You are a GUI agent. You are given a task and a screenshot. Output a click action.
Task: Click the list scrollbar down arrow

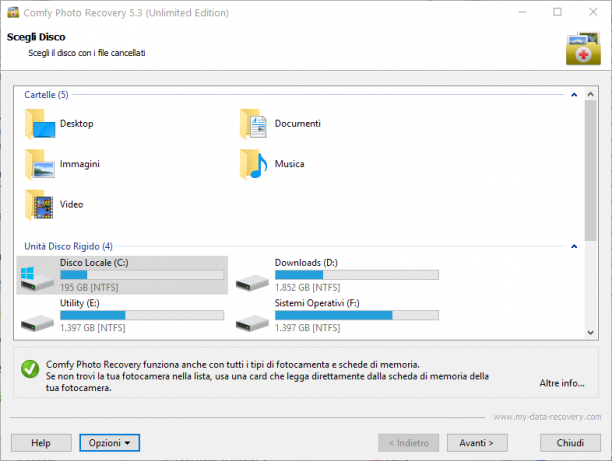[590, 333]
